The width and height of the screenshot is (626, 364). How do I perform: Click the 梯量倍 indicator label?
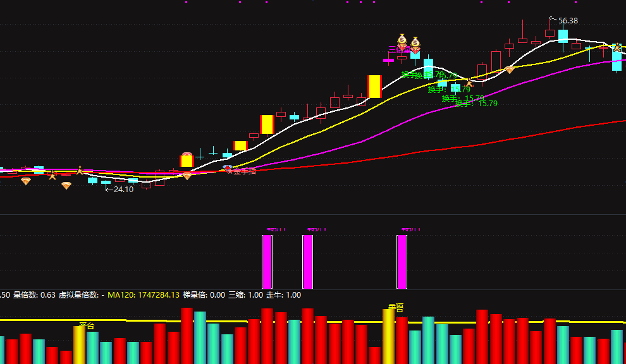pos(204,295)
